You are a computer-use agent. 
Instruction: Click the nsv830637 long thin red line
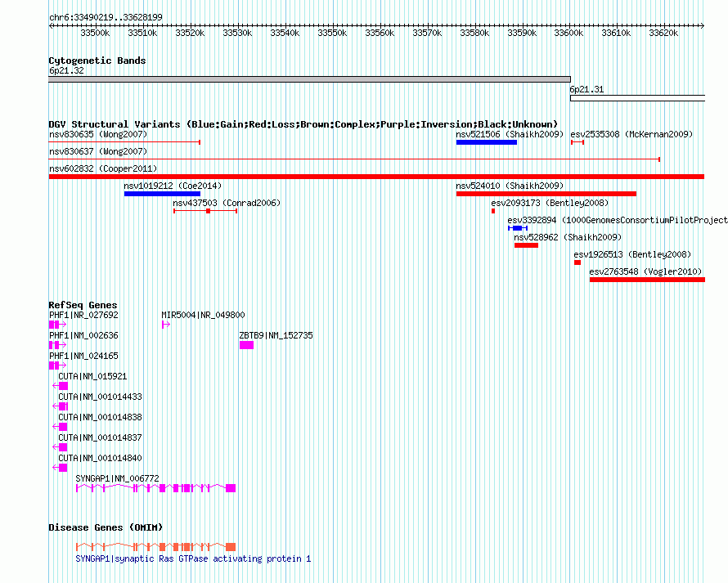[x=354, y=159]
